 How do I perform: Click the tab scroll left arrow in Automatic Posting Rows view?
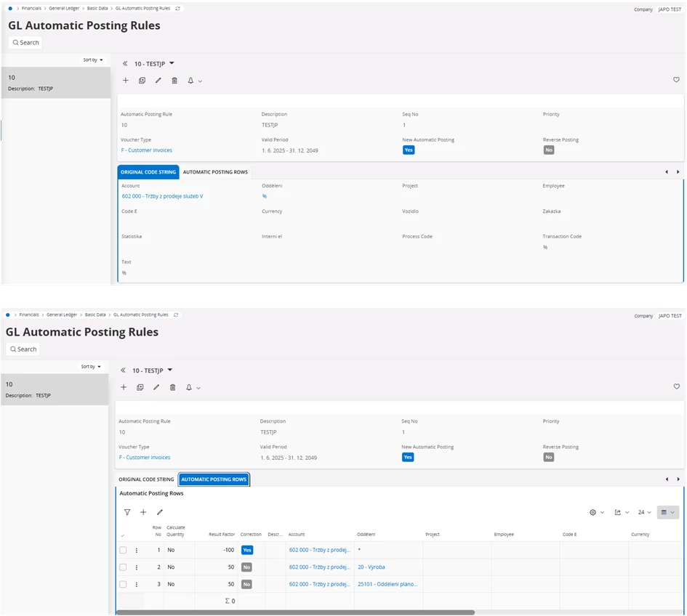coord(667,479)
